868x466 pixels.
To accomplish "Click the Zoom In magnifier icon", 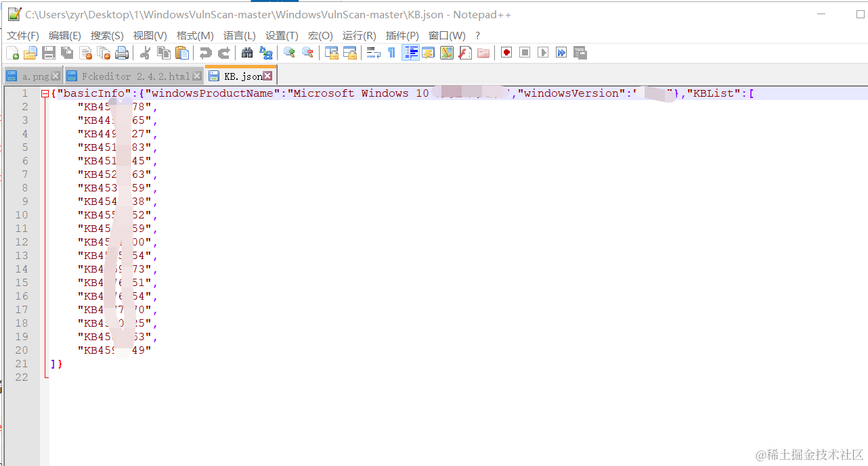I will 289,53.
